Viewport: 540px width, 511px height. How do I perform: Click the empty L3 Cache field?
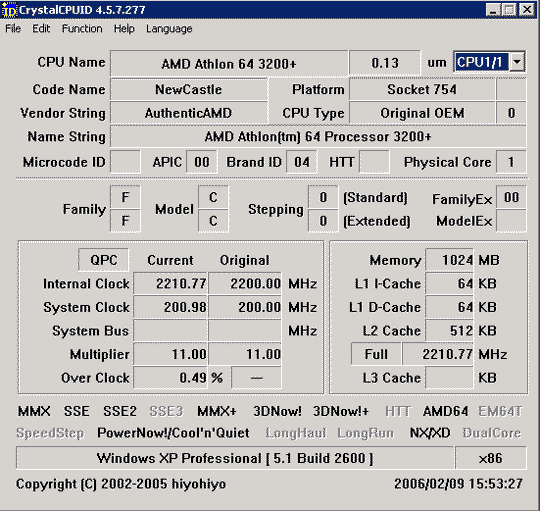click(449, 378)
